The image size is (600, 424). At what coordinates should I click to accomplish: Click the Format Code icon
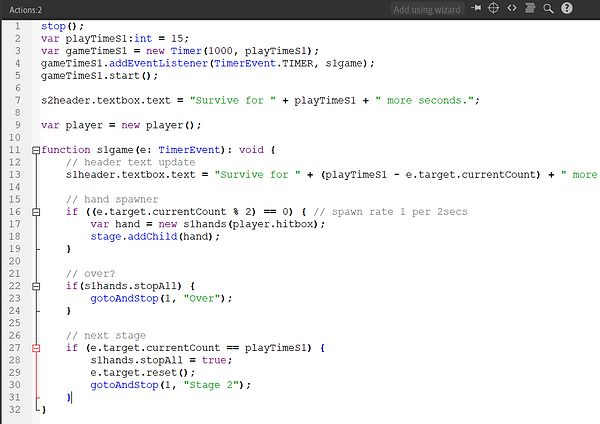(x=530, y=8)
